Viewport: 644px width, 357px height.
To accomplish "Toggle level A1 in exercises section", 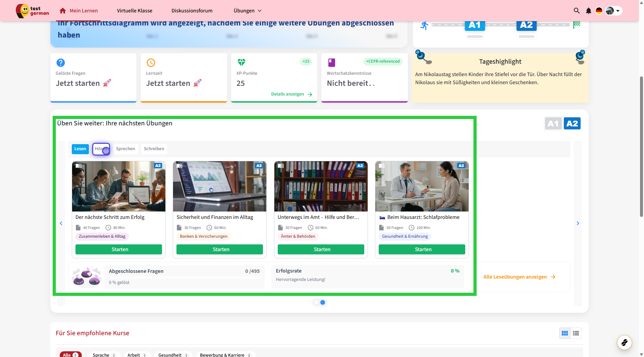I will click(x=553, y=124).
